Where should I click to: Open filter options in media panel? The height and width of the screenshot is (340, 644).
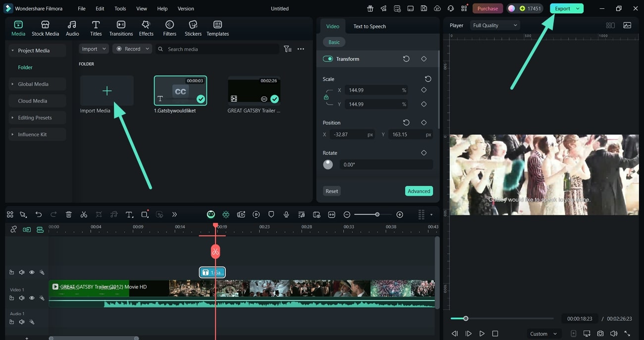click(287, 49)
